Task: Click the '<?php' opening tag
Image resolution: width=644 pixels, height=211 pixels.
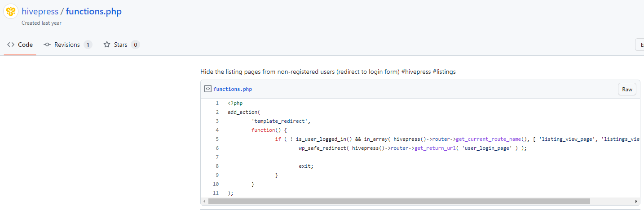Action: (235, 103)
